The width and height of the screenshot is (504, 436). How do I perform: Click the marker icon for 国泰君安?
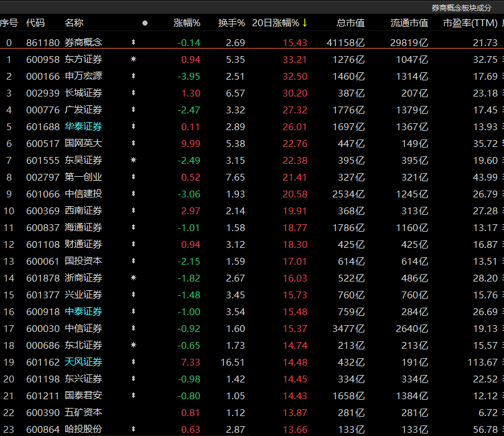tap(133, 395)
